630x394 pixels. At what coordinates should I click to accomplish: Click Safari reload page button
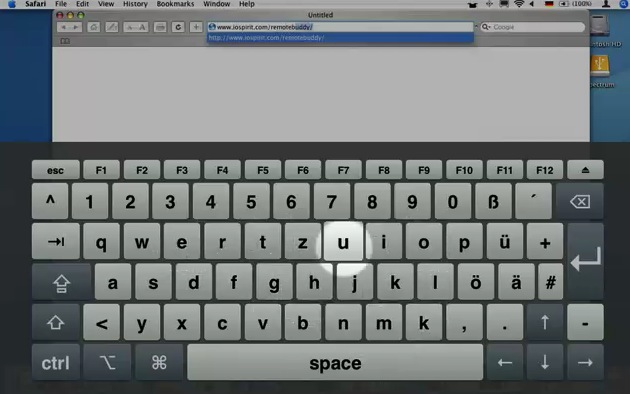point(178,27)
